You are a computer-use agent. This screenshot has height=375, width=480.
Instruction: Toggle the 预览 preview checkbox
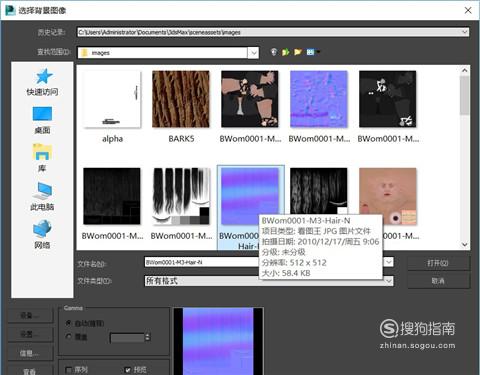pos(128,370)
